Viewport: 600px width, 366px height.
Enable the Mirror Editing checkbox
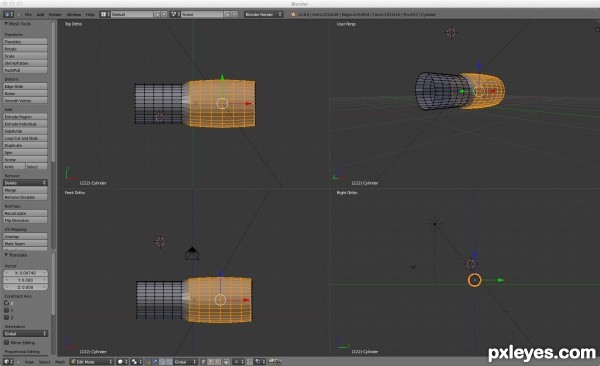[x=7, y=342]
